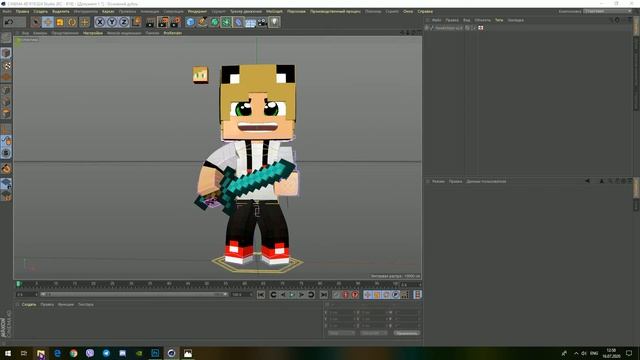This screenshot has height=360, width=640.
Task: Activate the Scale tool in the toolbar
Action: point(60,22)
